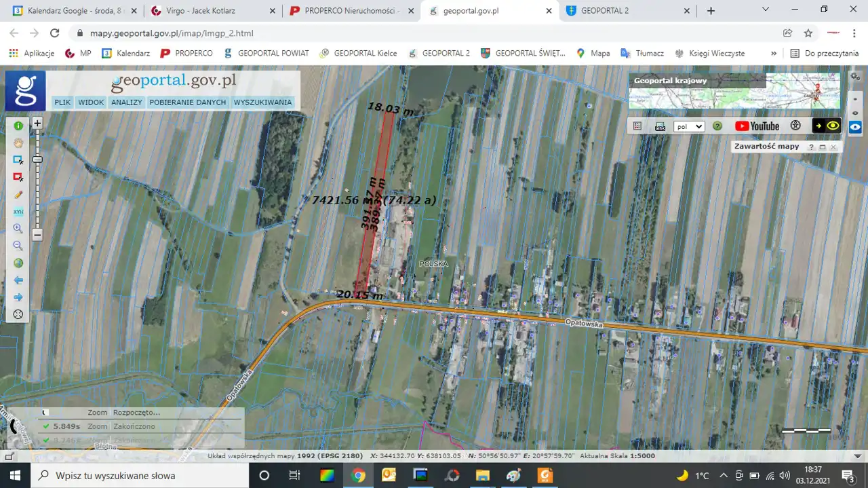Viewport: 868px width, 488px height.
Task: Open the YouTube link on map toolbar
Action: [x=757, y=126]
